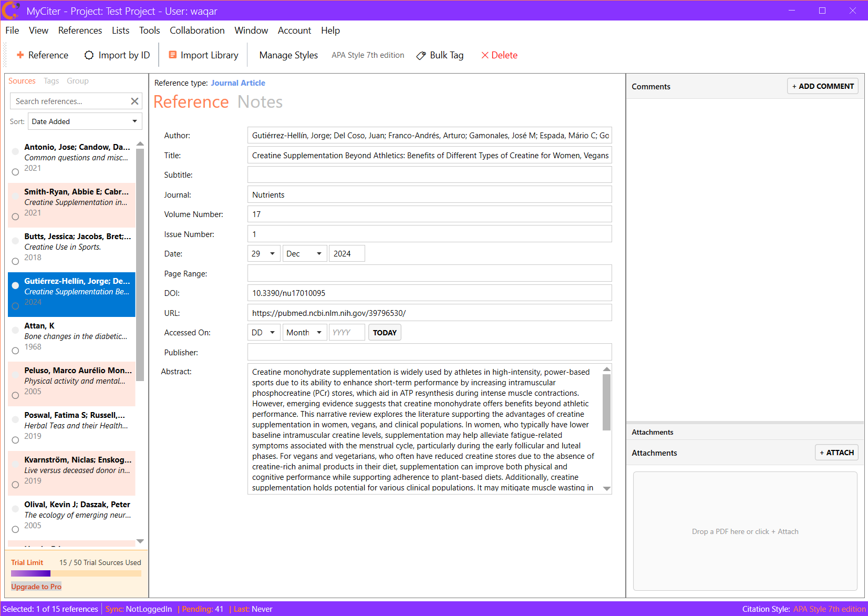868x616 pixels.
Task: Open the Window menu
Action: click(x=251, y=30)
